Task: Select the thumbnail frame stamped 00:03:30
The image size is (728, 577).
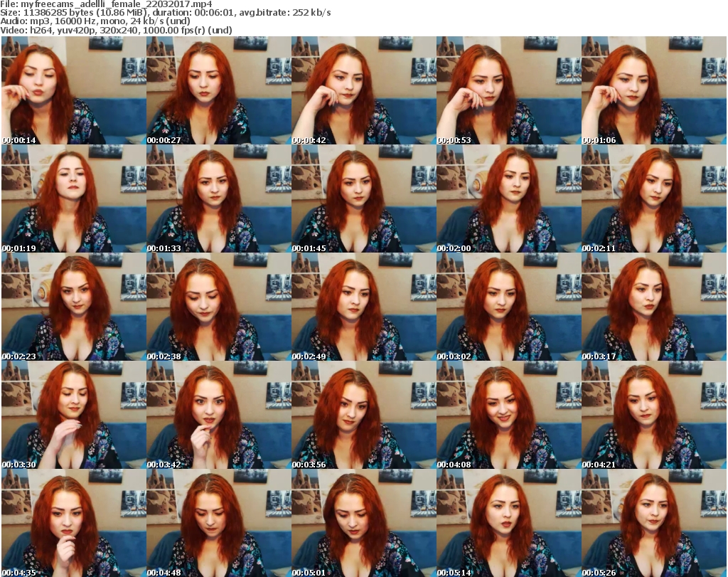Action: coord(74,415)
